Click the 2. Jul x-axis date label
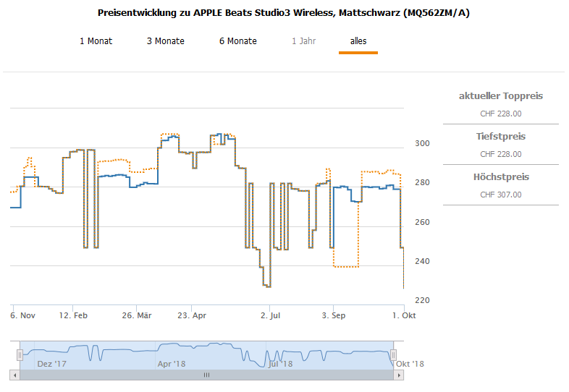Screen dimensions: 569x392 click(270, 315)
